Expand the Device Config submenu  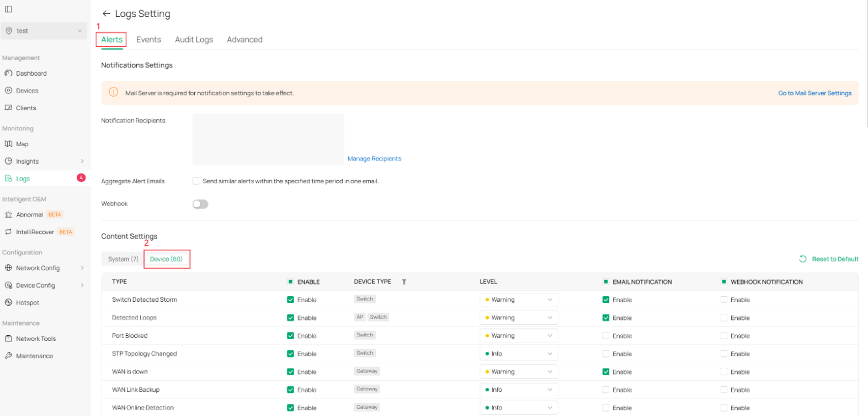click(82, 285)
